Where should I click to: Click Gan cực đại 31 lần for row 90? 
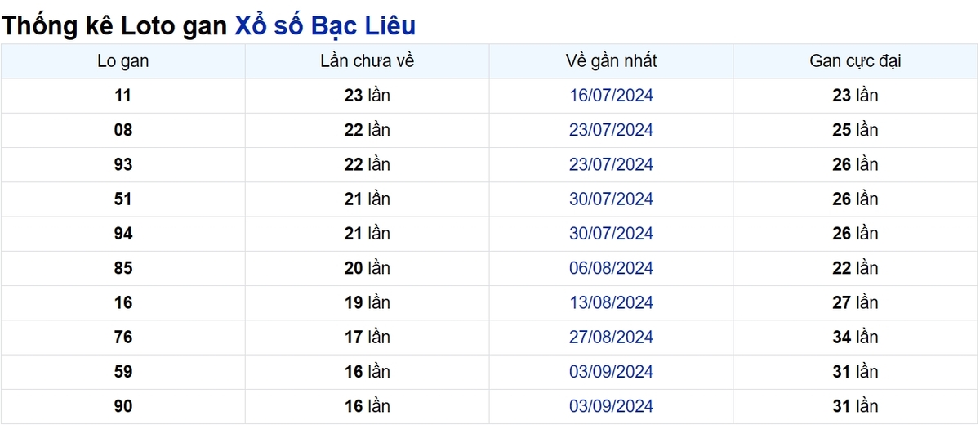[855, 406]
